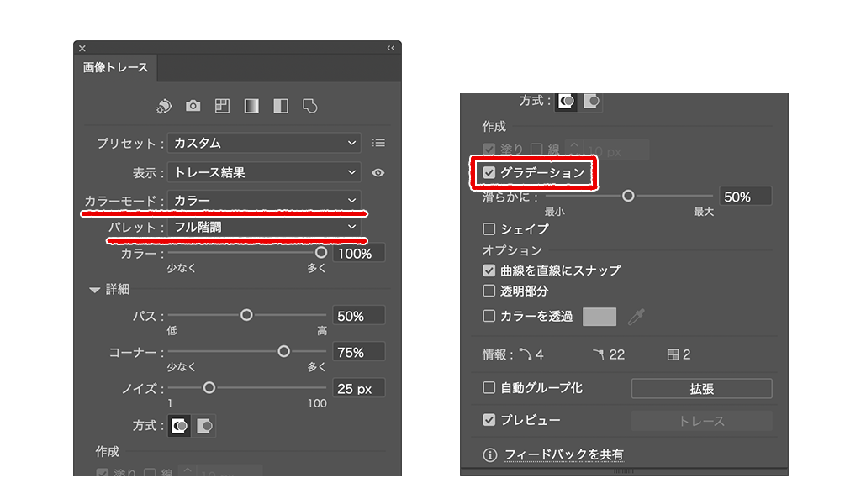Click the 拡張 button

point(702,389)
